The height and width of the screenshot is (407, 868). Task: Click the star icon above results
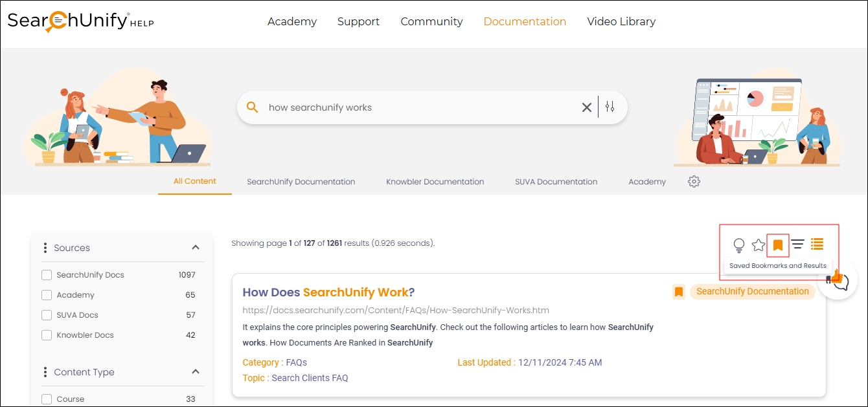tap(758, 245)
